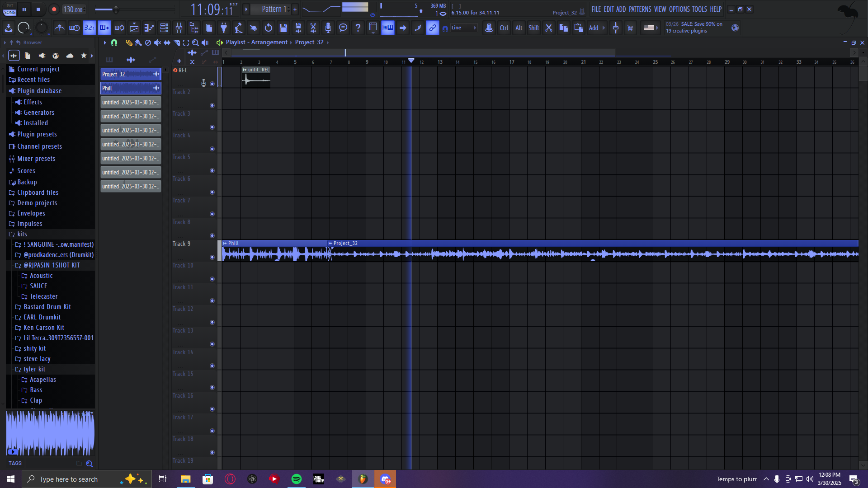The height and width of the screenshot is (488, 868).
Task: Expand the tyler kit folder
Action: [x=34, y=369]
